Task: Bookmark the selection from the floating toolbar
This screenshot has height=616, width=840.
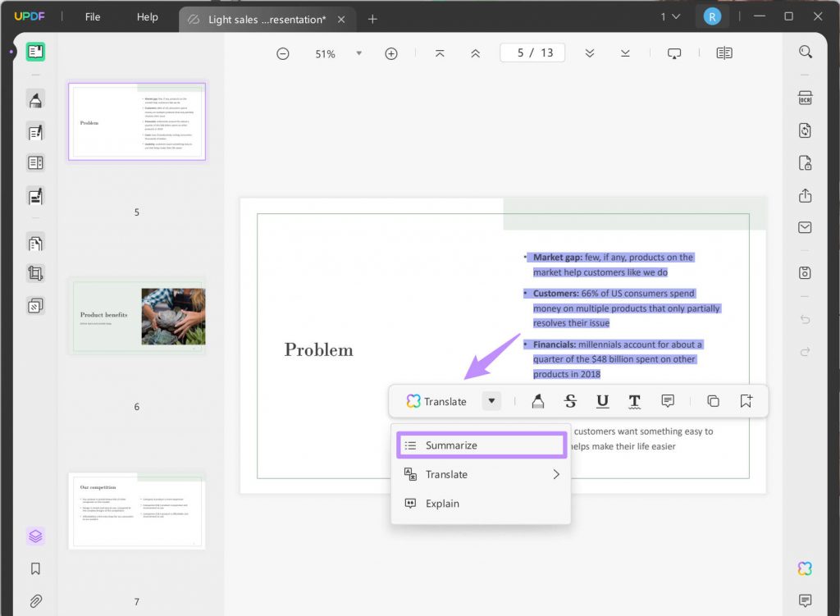Action: pyautogui.click(x=746, y=401)
